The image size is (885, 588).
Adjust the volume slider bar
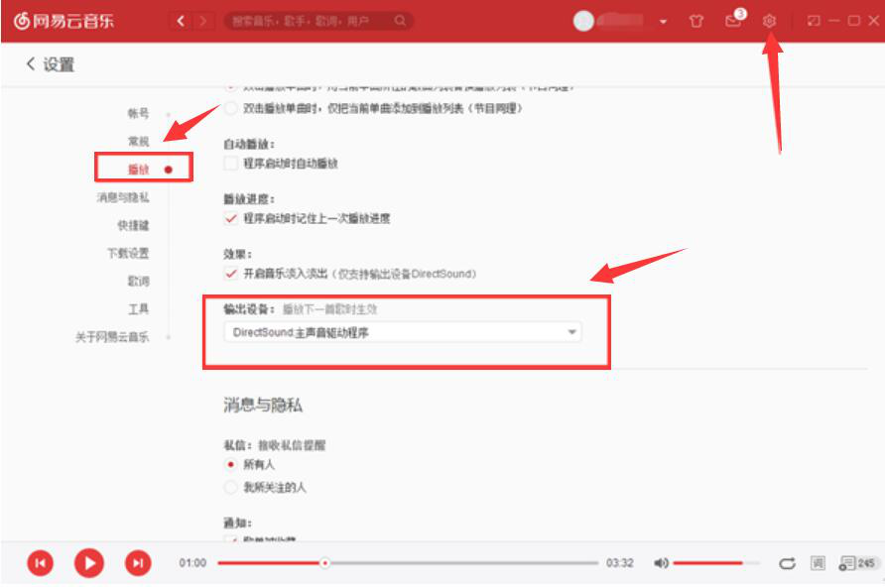click(x=715, y=562)
